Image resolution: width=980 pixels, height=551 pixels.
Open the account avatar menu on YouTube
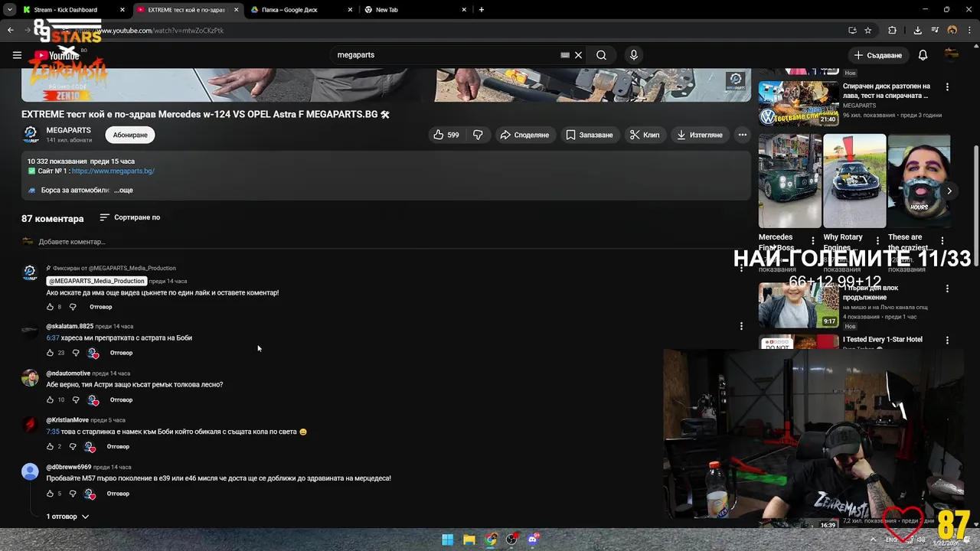point(951,55)
